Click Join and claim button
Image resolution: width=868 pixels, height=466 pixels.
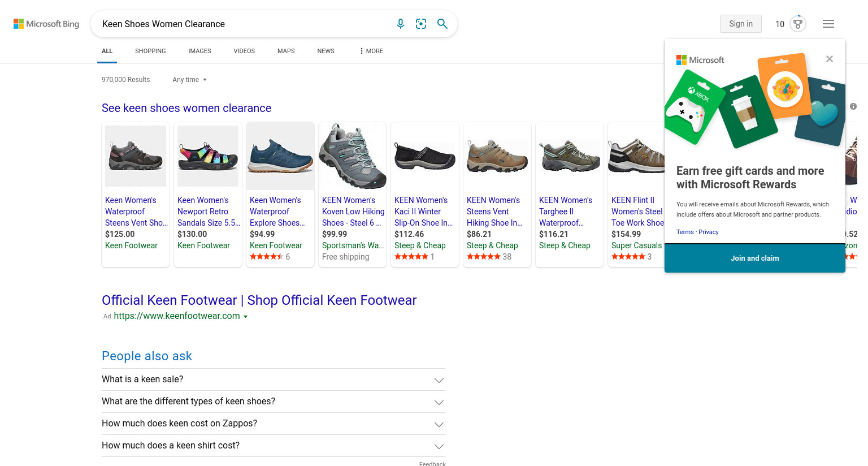coord(755,258)
